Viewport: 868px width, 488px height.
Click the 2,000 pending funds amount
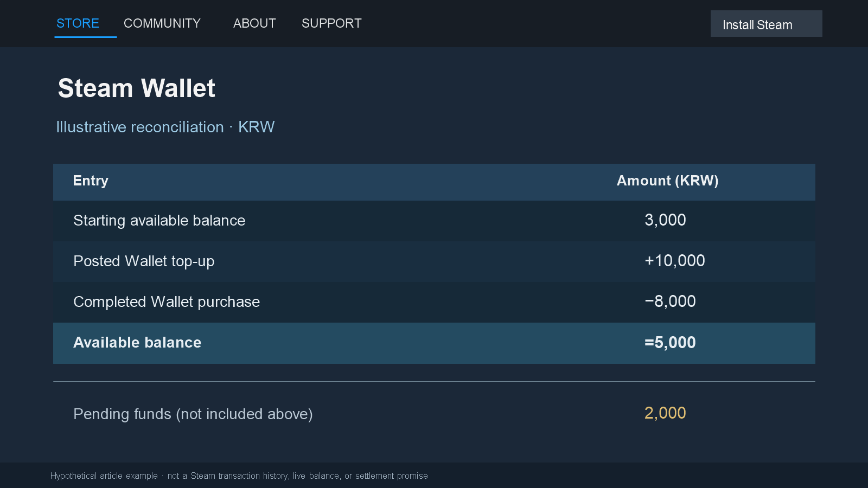[x=665, y=413]
